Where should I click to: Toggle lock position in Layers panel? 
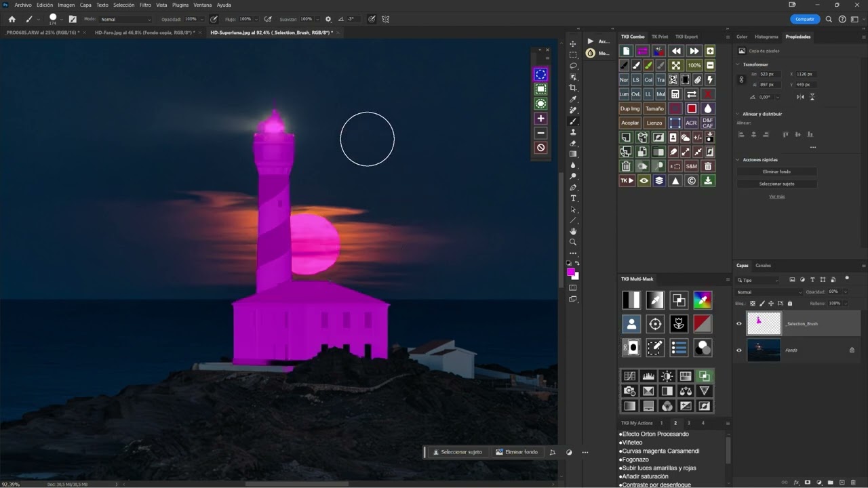[771, 304]
